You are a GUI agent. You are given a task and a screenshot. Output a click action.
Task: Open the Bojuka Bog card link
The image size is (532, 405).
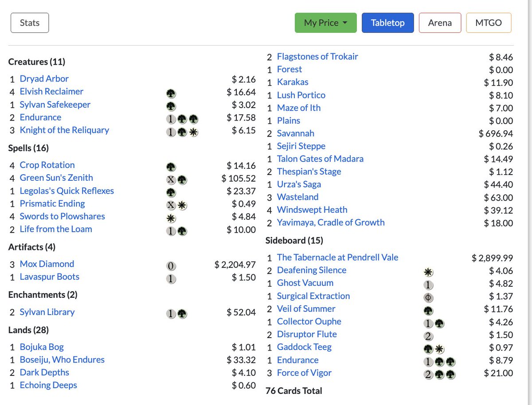[42, 347]
